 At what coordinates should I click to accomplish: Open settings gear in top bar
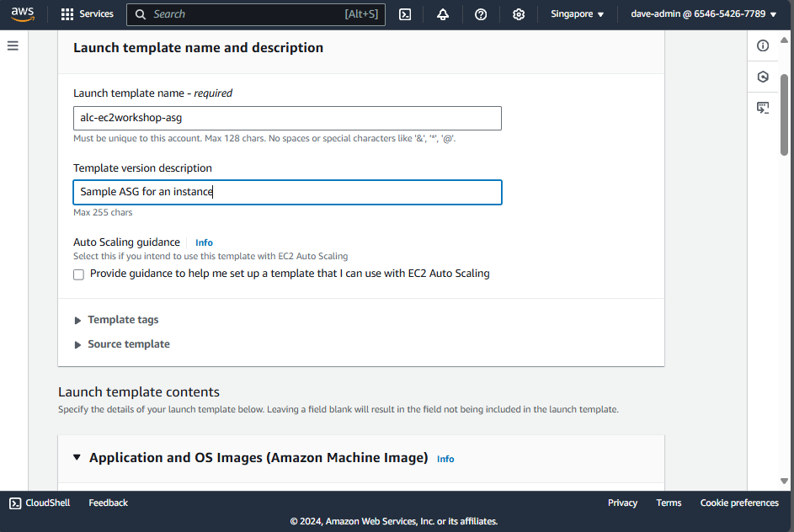[519, 14]
